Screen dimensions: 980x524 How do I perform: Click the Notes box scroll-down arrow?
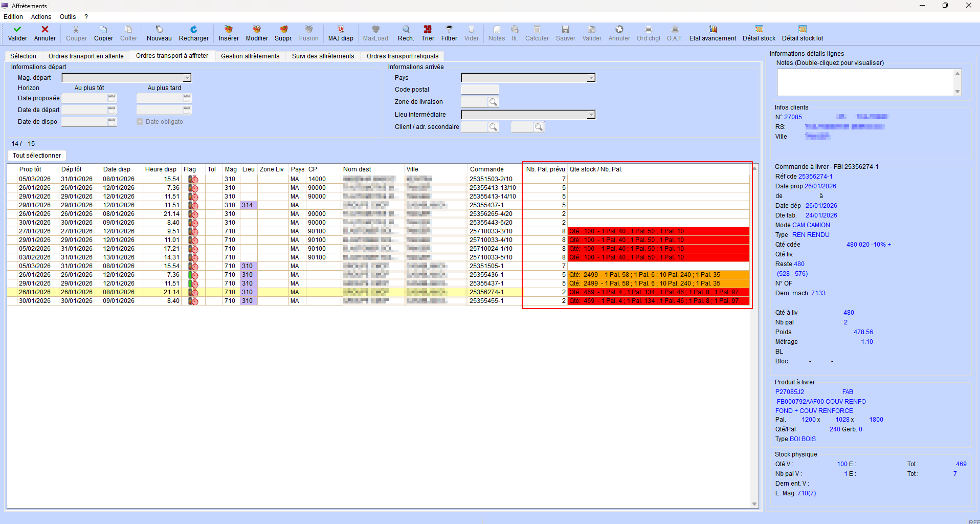(957, 92)
